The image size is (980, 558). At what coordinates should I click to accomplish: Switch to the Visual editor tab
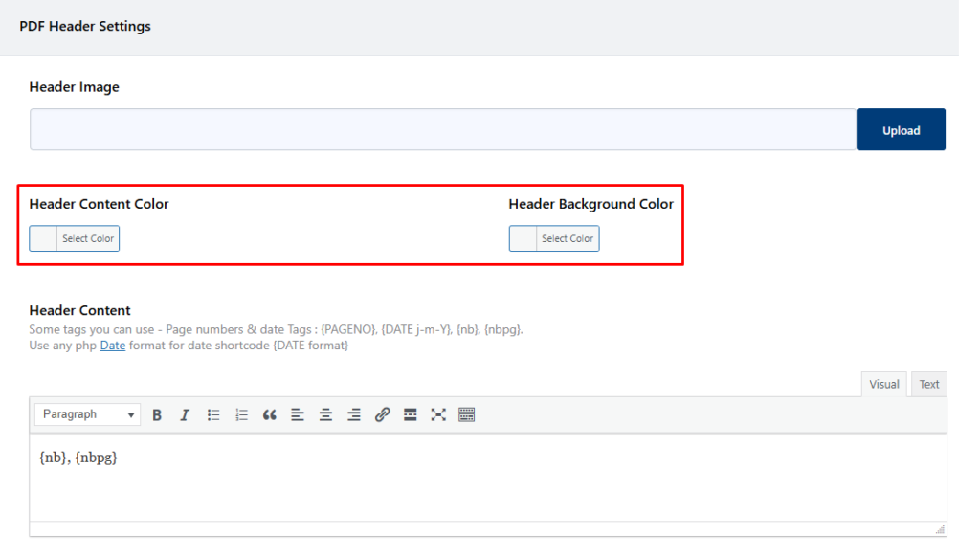883,385
